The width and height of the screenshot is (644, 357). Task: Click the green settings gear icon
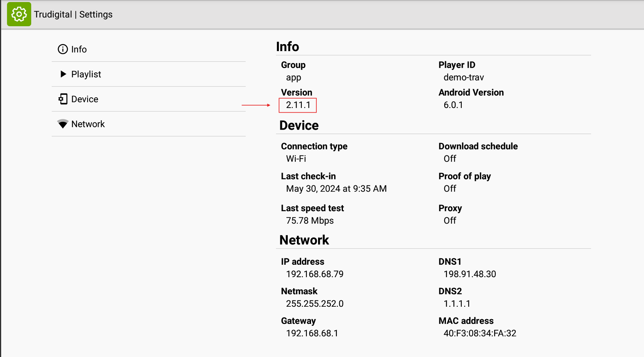tap(19, 14)
